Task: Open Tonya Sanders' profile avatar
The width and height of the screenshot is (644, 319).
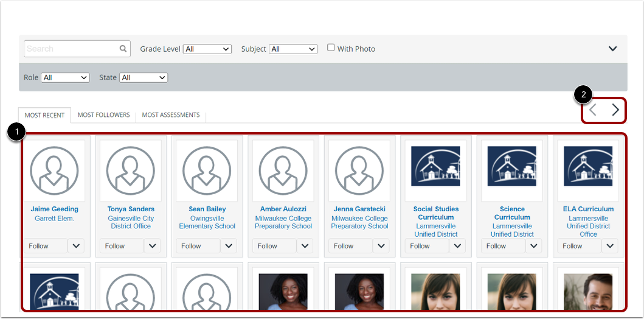Action: click(131, 170)
